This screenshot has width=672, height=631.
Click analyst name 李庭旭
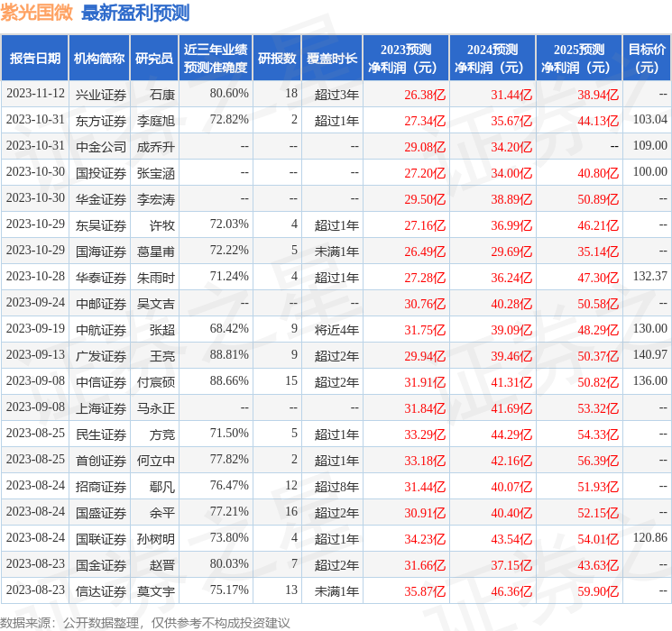(156, 121)
